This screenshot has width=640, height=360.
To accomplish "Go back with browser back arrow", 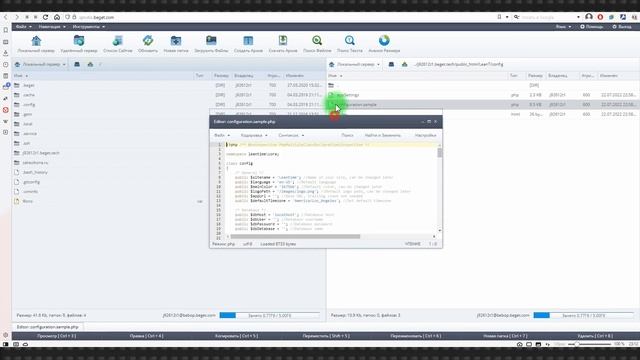I will pyautogui.click(x=6, y=17).
